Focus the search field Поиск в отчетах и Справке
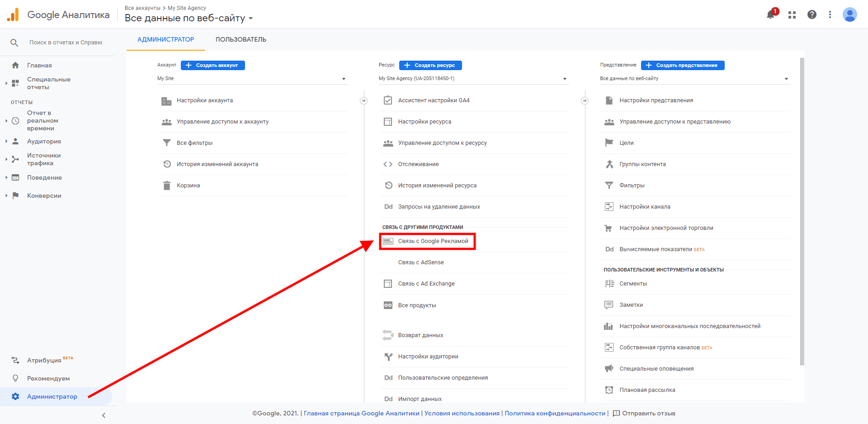The image size is (868, 424). (66, 43)
